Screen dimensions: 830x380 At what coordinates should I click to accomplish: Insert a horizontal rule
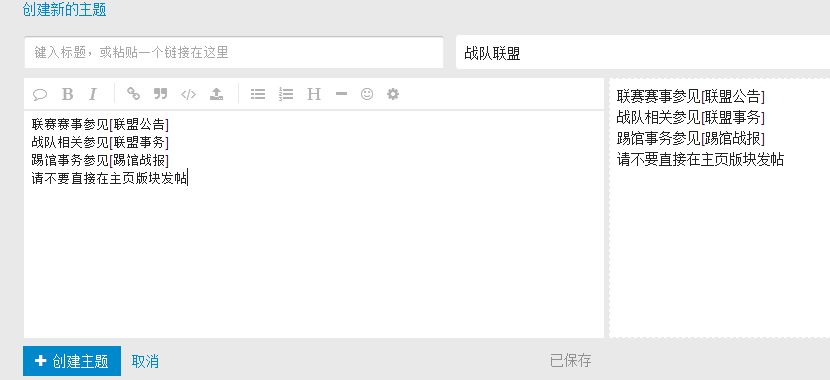click(x=341, y=94)
